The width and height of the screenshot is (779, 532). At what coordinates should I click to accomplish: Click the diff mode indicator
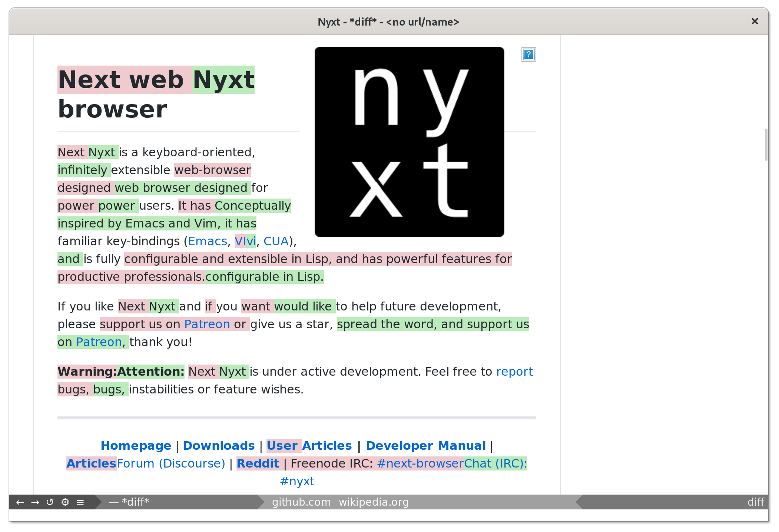pos(756,502)
